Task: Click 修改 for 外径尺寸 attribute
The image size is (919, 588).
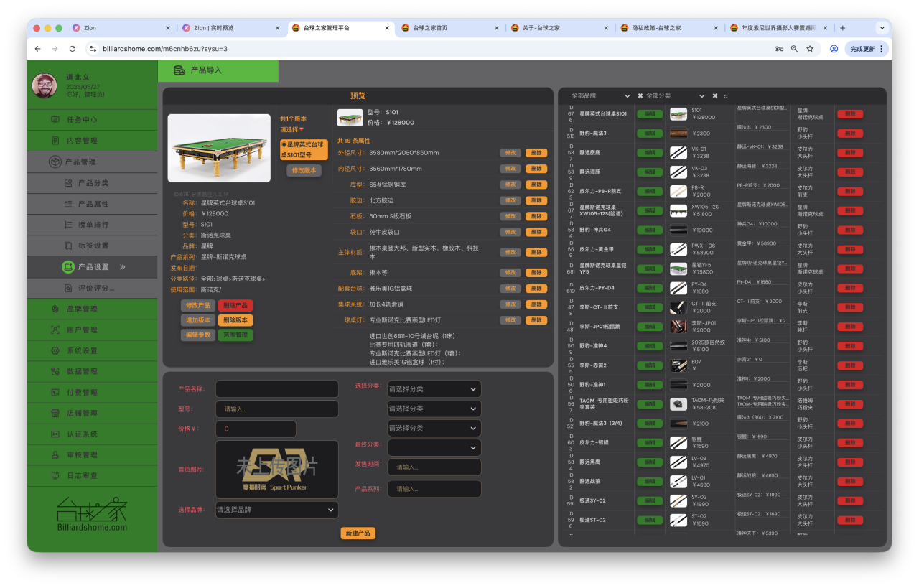Action: (510, 153)
